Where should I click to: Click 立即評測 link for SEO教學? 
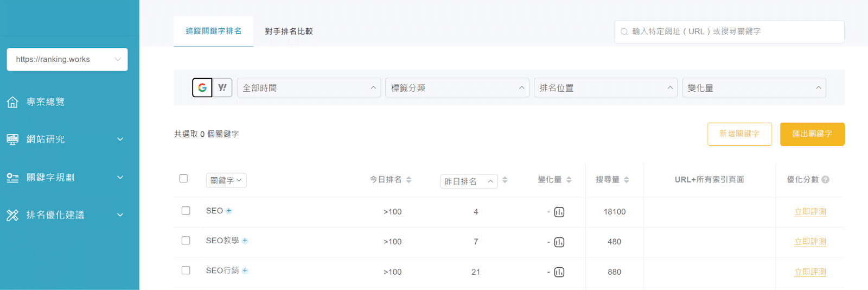point(810,242)
